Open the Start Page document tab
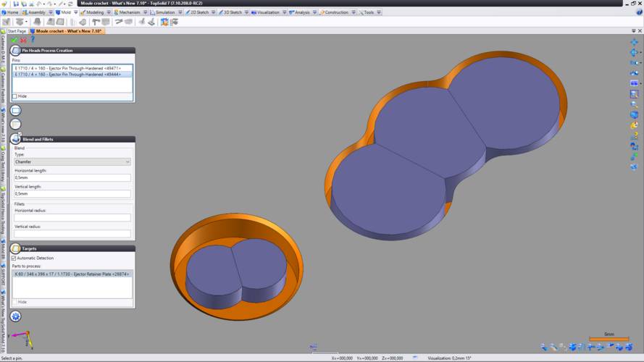 point(17,31)
